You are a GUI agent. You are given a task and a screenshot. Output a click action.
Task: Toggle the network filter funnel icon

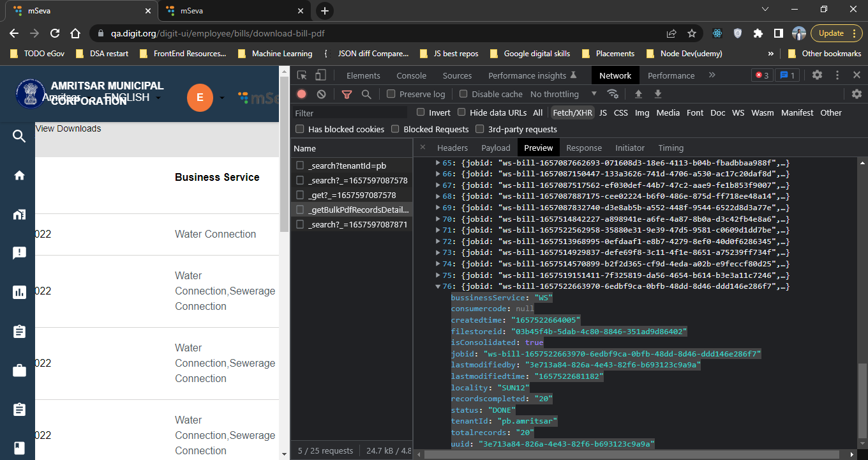347,94
